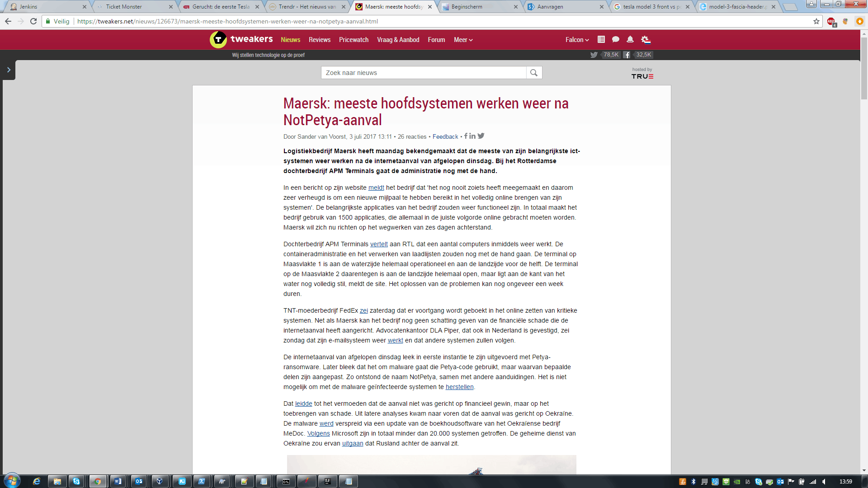This screenshot has width=868, height=488.
Task: Open Skype from the Windows taskbar
Action: coord(76,481)
